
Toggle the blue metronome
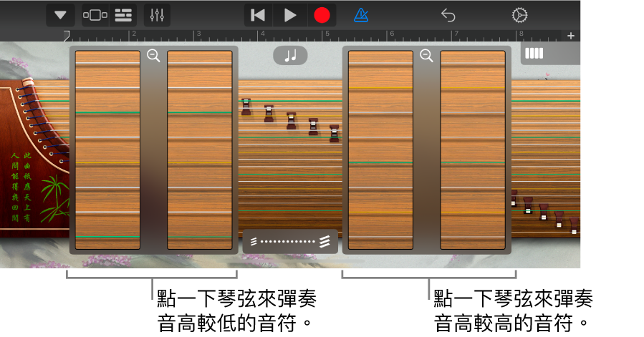tap(361, 16)
